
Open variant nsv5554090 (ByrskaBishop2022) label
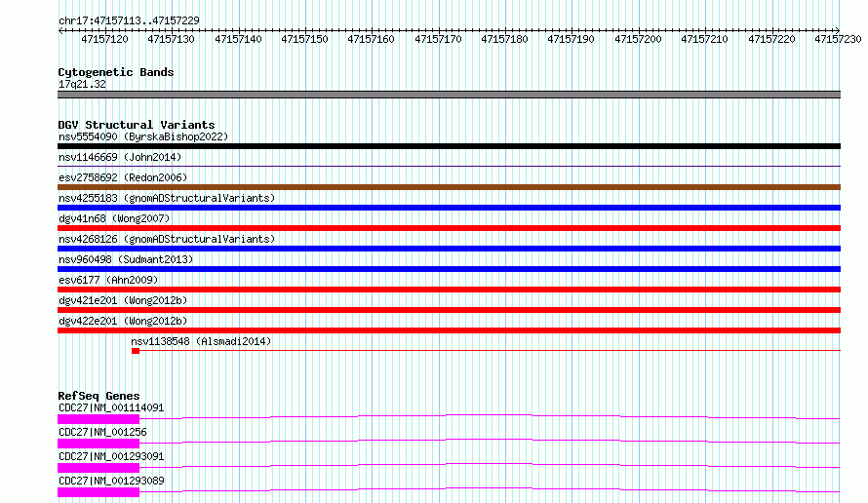click(x=143, y=136)
